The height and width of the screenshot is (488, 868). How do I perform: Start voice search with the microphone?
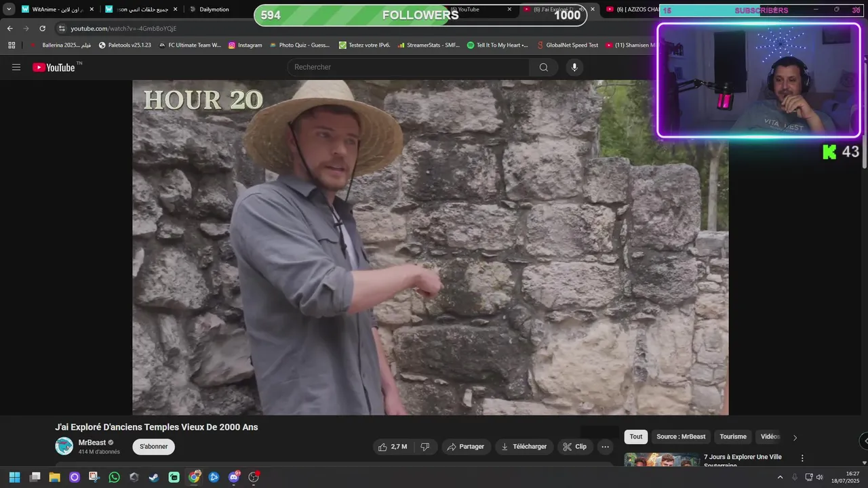click(574, 67)
